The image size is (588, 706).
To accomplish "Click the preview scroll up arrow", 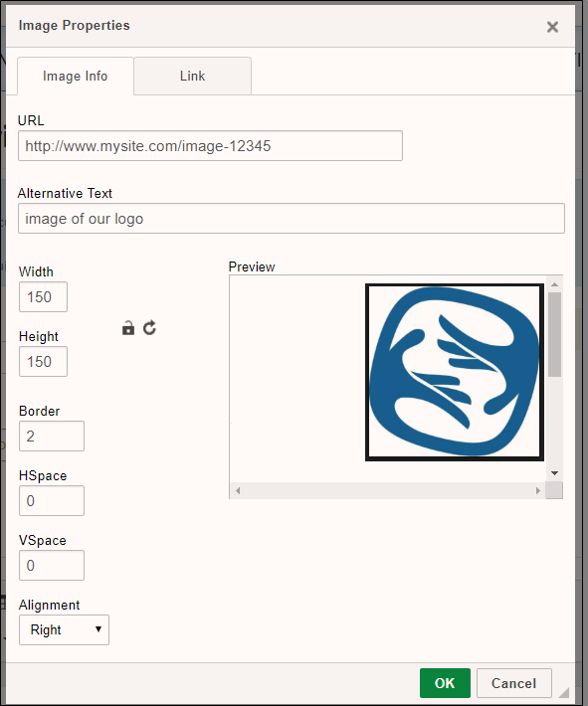I will point(554,284).
